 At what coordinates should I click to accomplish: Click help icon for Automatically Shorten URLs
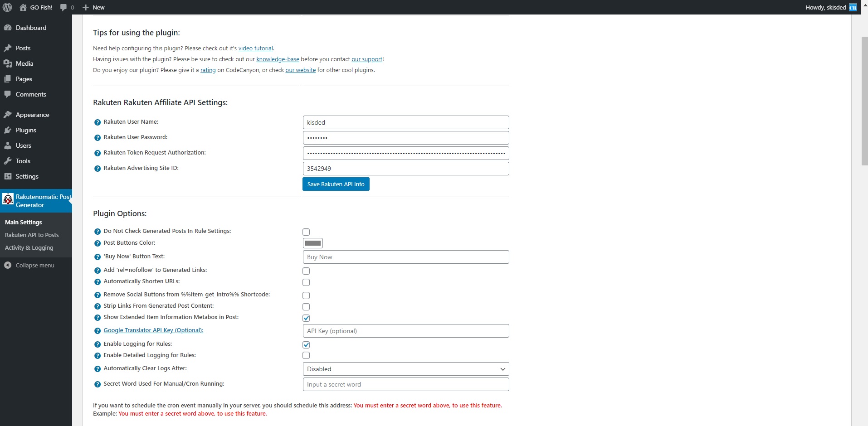pos(97,282)
